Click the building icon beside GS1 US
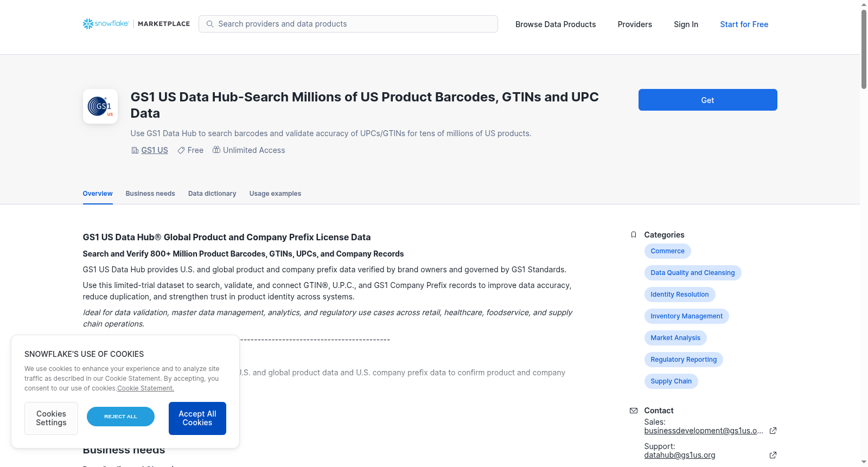The image size is (868, 467). click(x=135, y=150)
